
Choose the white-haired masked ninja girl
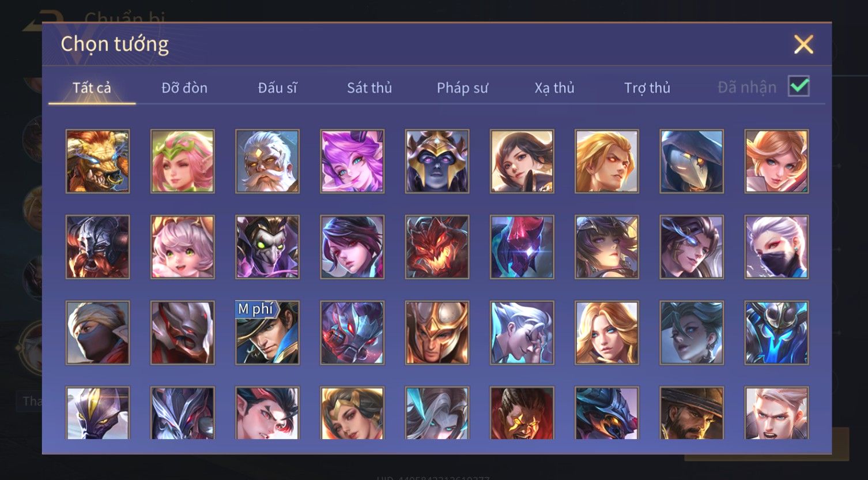[776, 247]
